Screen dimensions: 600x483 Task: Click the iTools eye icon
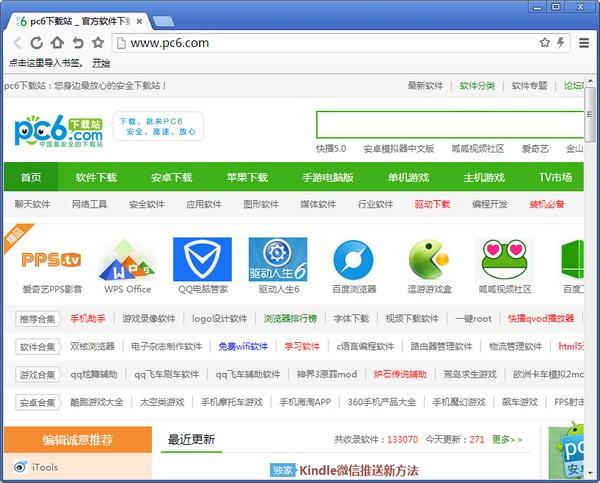pos(20,467)
